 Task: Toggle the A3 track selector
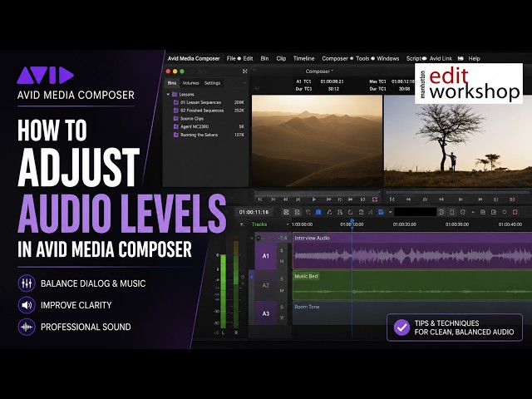tap(265, 313)
